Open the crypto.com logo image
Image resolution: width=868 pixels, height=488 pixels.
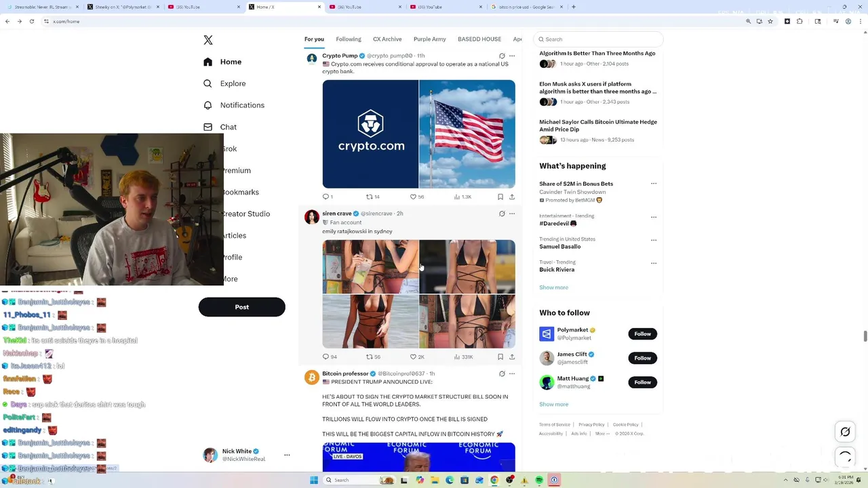pos(370,134)
